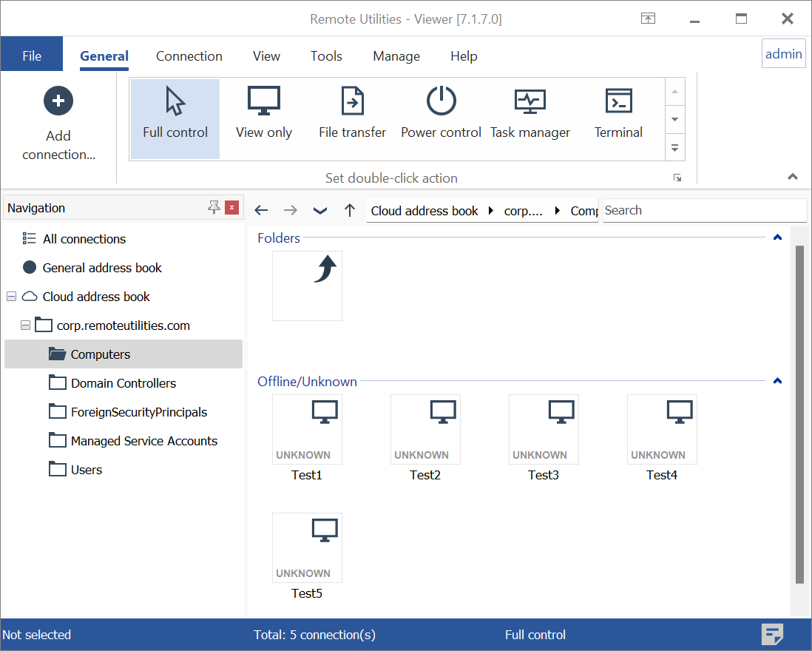Click the Search input field
Image resolution: width=812 pixels, height=651 pixels.
tap(703, 211)
